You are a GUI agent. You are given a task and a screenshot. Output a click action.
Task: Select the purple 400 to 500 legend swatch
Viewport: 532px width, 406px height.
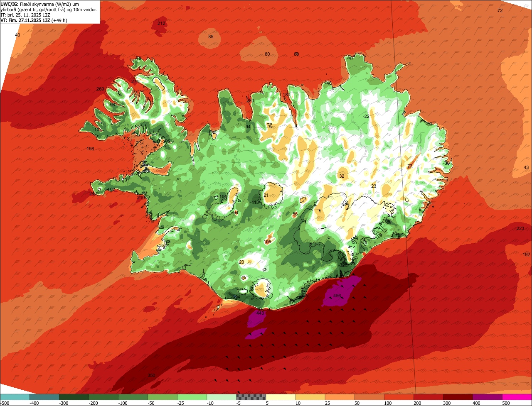(x=487, y=397)
